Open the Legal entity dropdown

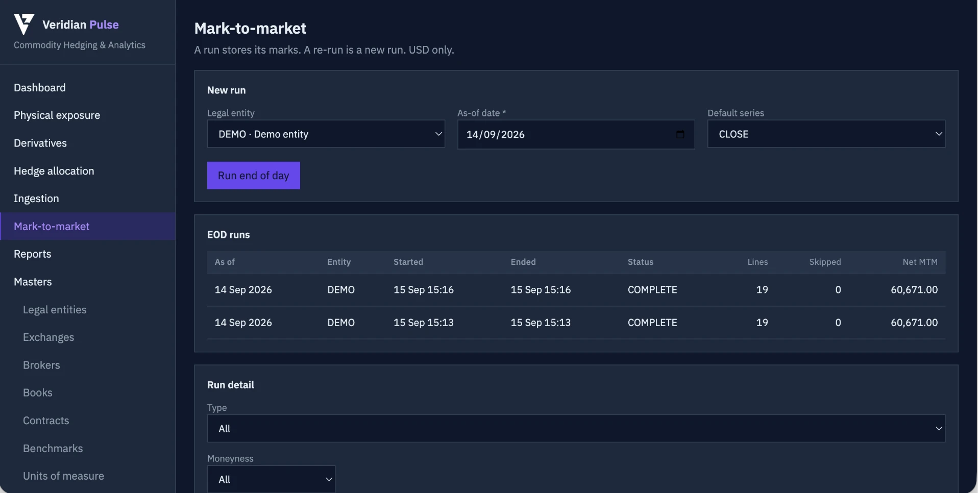tap(326, 134)
